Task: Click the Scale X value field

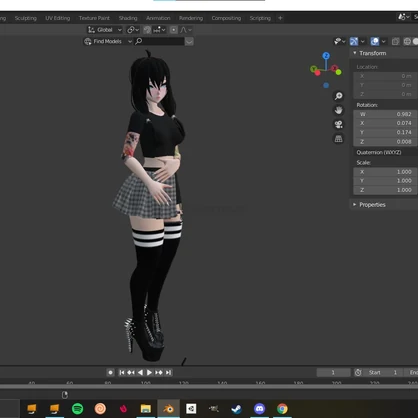Action: [385, 172]
